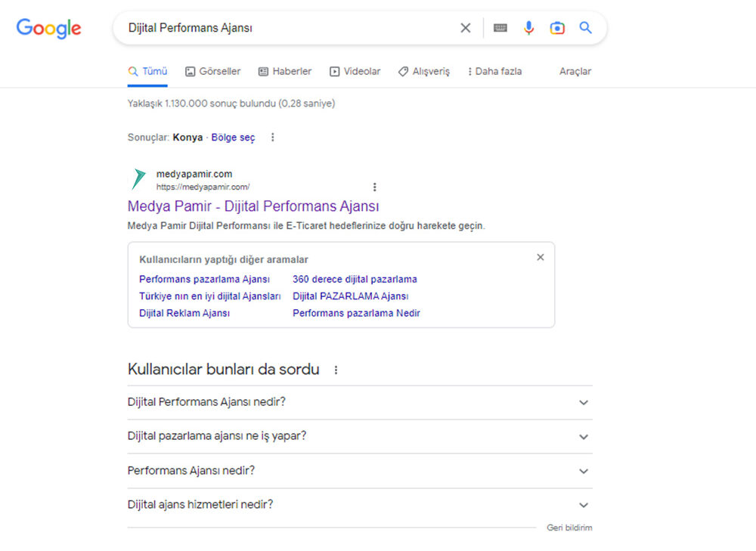Search Performans pazarlama Nedir suggestion
756x551 pixels.
(356, 313)
